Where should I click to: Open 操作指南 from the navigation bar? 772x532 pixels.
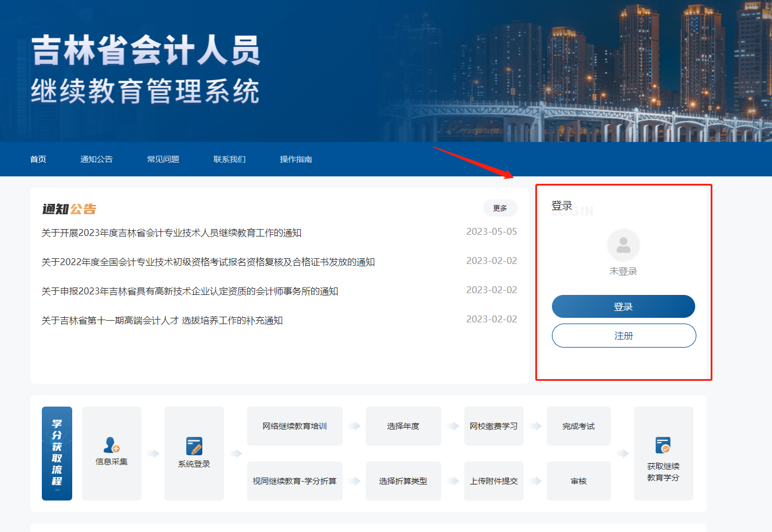(x=296, y=159)
